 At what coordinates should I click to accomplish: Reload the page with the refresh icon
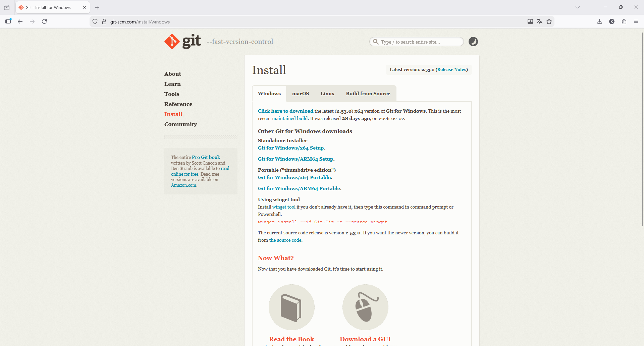pyautogui.click(x=44, y=21)
